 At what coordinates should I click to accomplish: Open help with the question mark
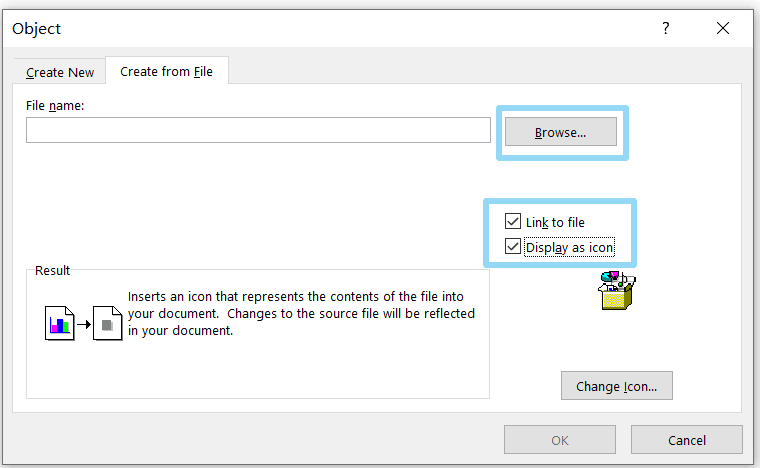pos(666,28)
